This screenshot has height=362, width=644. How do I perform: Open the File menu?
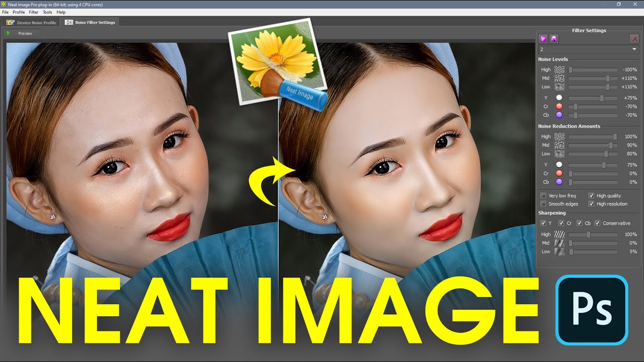click(x=5, y=12)
